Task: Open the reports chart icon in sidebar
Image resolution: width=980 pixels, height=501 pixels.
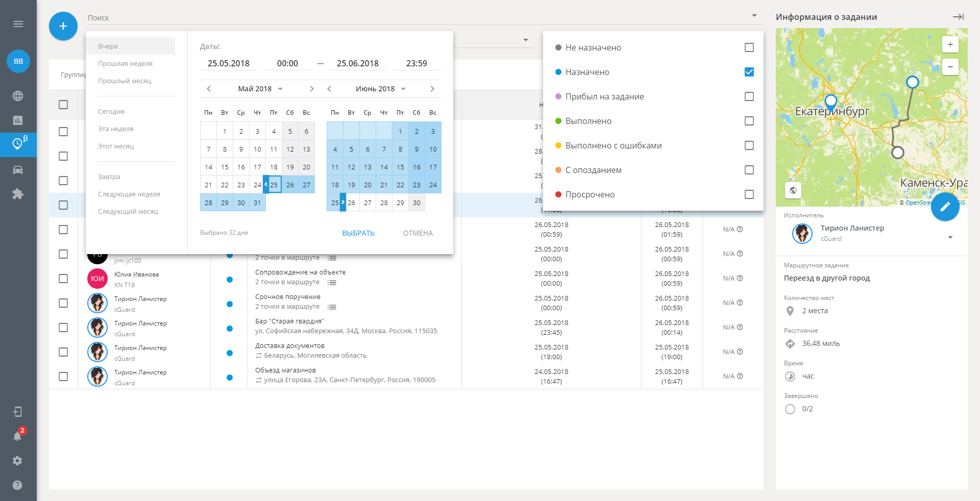Action: [18, 120]
